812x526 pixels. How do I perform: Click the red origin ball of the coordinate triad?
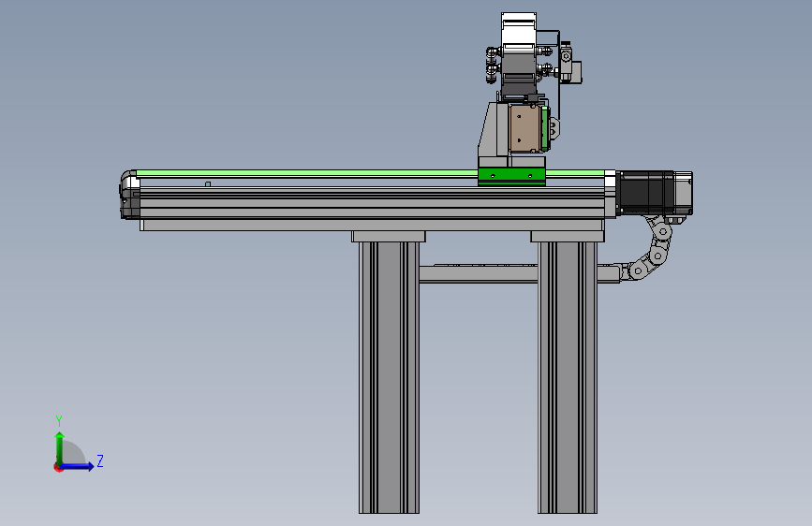58,467
